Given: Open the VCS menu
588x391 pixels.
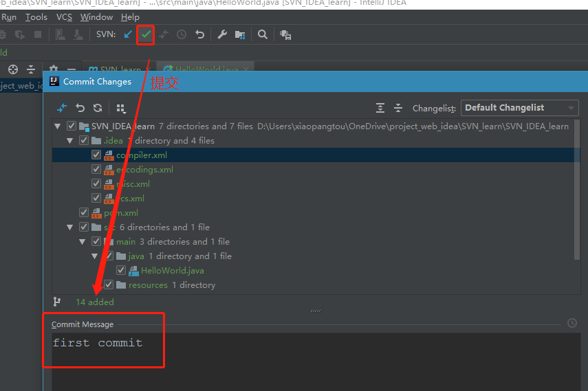Looking at the screenshot, I should pos(64,17).
